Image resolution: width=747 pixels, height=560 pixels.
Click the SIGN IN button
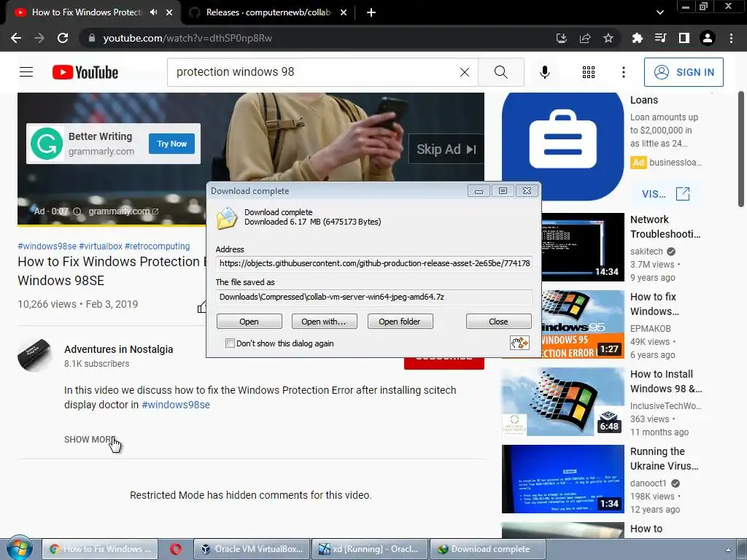684,72
